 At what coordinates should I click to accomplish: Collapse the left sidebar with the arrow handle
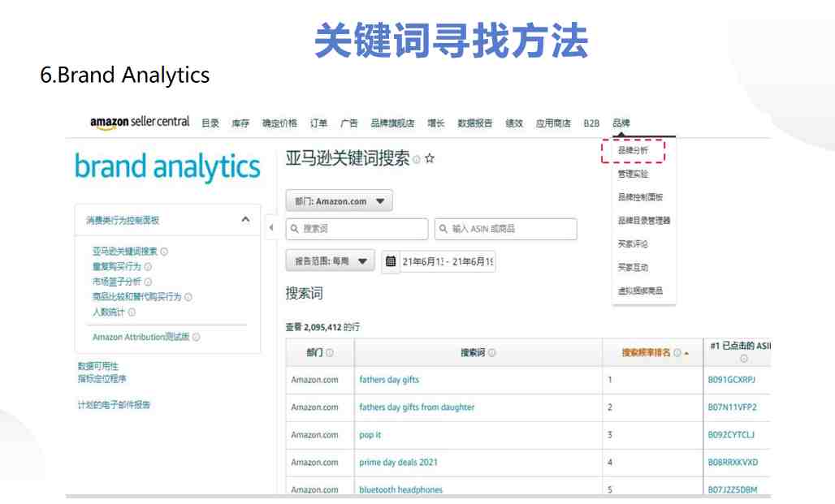[x=271, y=228]
